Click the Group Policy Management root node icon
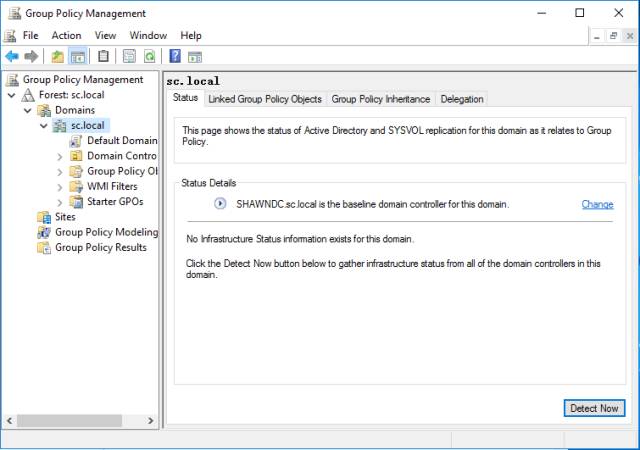 click(13, 80)
